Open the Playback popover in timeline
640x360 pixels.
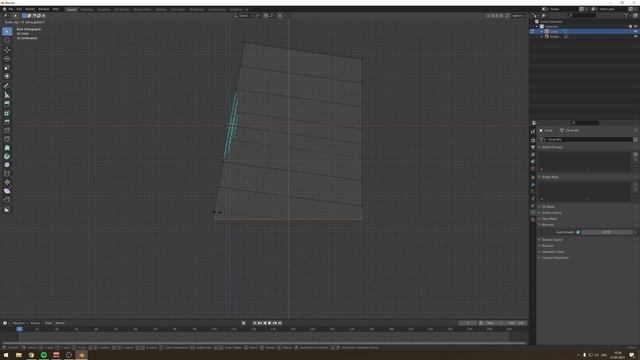[x=19, y=323]
